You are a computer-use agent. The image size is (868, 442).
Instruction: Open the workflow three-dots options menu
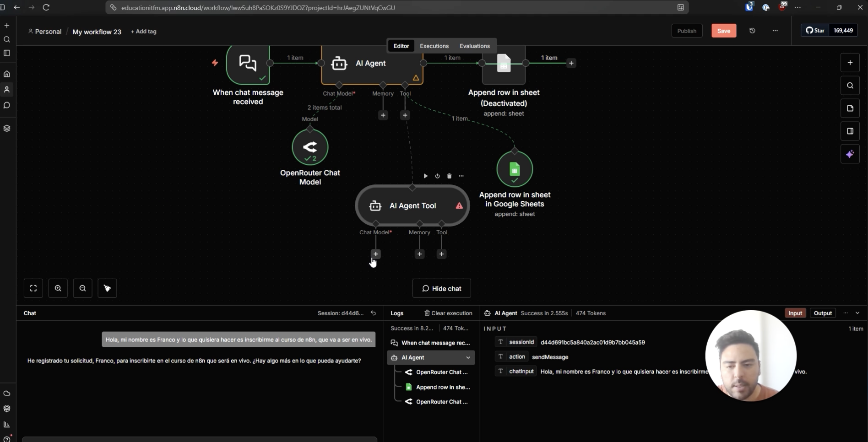coord(775,31)
